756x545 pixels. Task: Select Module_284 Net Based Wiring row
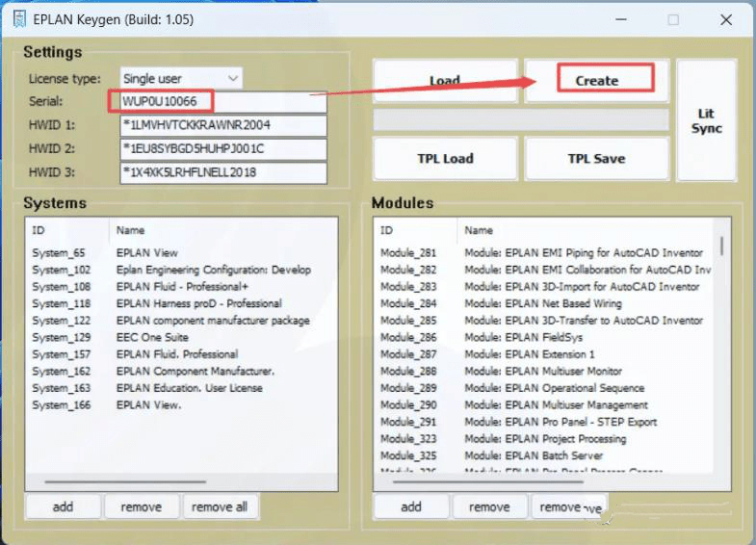545,303
